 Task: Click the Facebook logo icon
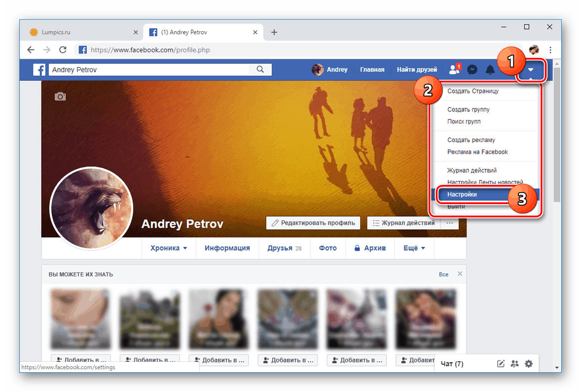(39, 70)
